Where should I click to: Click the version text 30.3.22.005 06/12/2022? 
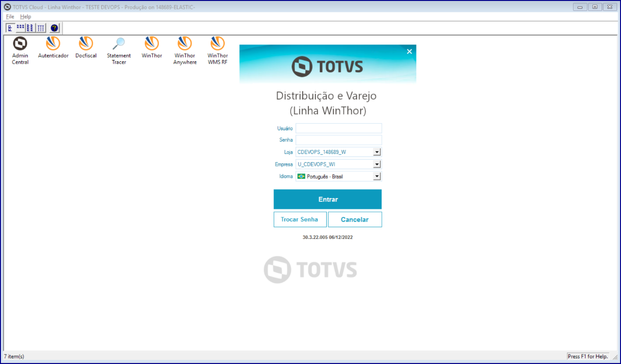[328, 238]
